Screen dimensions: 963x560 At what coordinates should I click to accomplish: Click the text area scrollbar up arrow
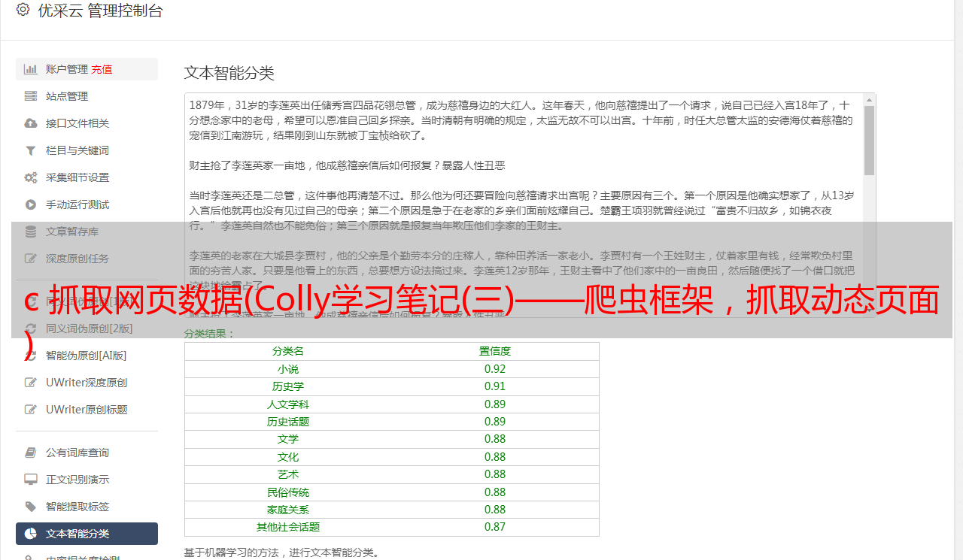pyautogui.click(x=869, y=100)
